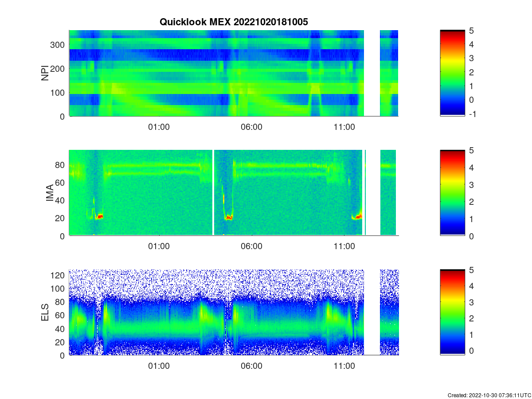Click the "11:00" time label below IMA plot

pos(344,246)
